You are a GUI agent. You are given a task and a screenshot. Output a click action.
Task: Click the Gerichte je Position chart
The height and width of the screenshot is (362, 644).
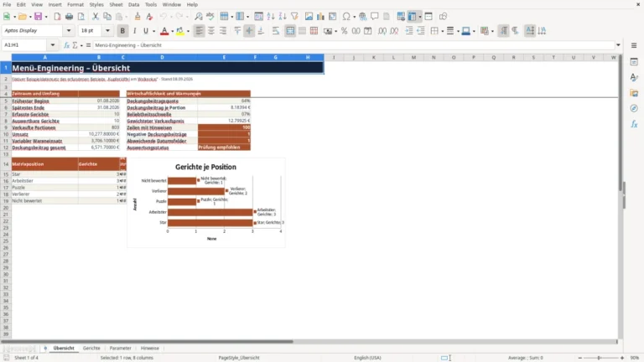(206, 203)
